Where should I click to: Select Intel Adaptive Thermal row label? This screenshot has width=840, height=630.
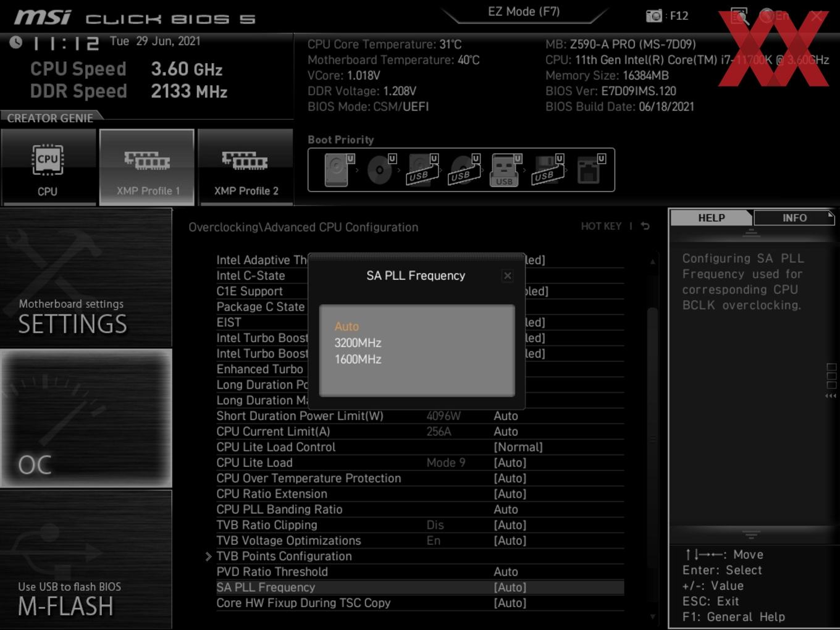pyautogui.click(x=262, y=261)
